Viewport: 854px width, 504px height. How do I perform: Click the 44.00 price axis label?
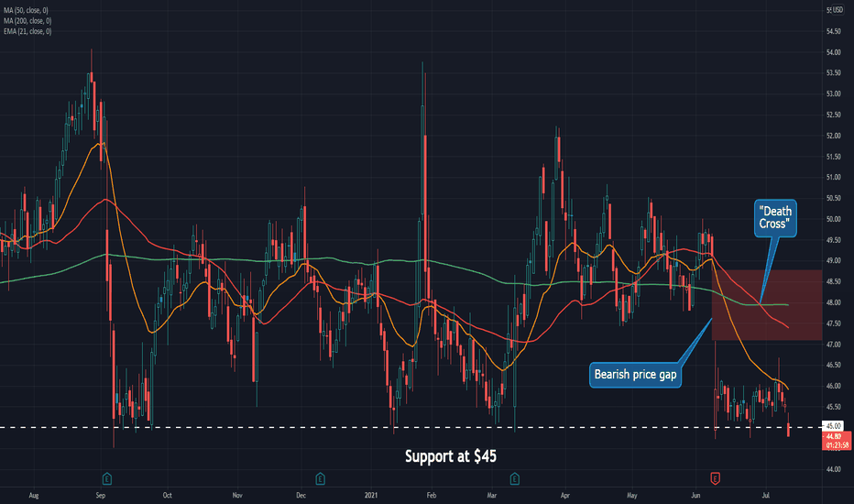[x=833, y=469]
